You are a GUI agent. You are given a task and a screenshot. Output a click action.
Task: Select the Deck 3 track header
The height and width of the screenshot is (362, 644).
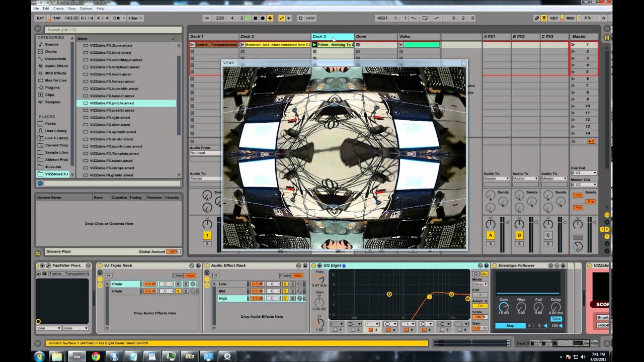click(x=333, y=36)
